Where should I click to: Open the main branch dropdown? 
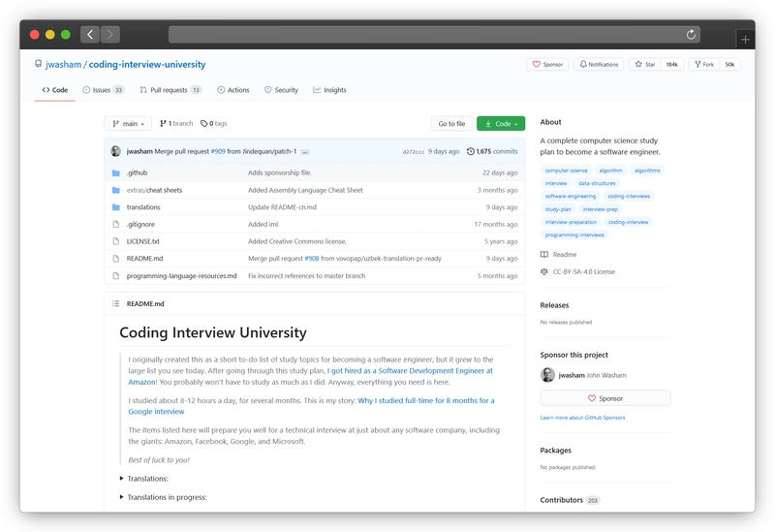(128, 124)
